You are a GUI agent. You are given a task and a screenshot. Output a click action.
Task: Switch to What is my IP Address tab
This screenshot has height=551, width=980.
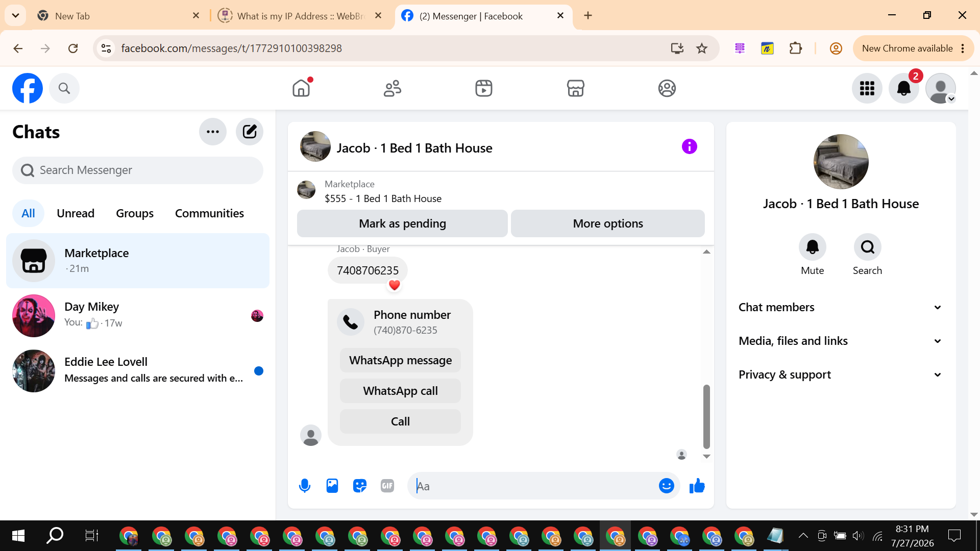click(x=300, y=16)
